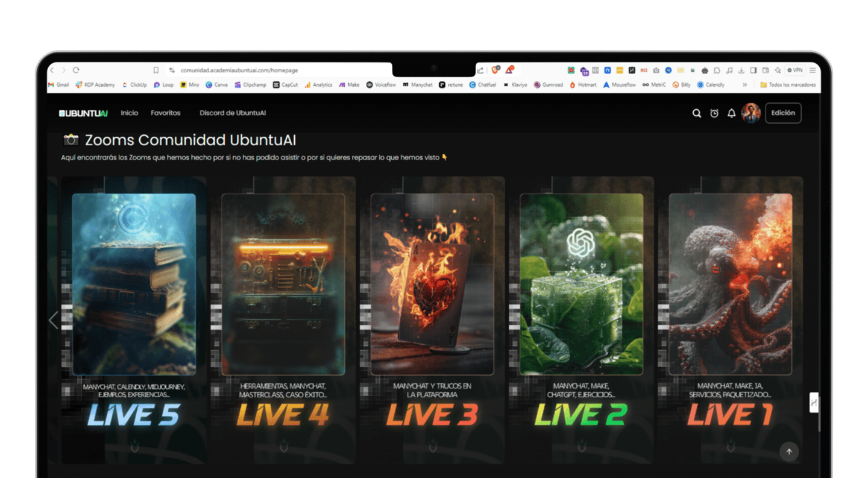Open the Favoritos menu item
Viewport: 868px width, 478px height.
pos(166,113)
